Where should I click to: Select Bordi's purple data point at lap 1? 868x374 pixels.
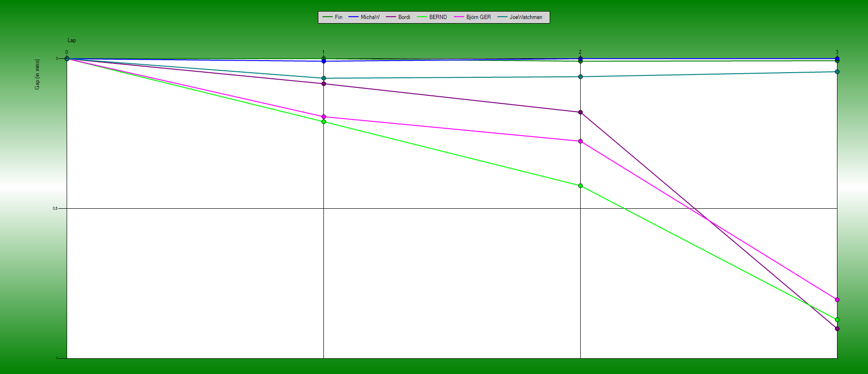323,84
